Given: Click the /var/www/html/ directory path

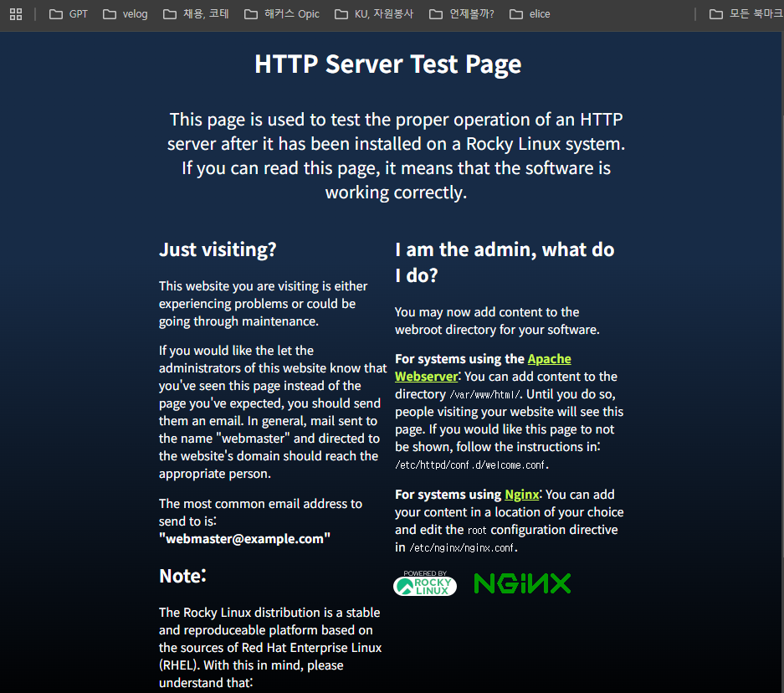Looking at the screenshot, I should click(485, 394).
